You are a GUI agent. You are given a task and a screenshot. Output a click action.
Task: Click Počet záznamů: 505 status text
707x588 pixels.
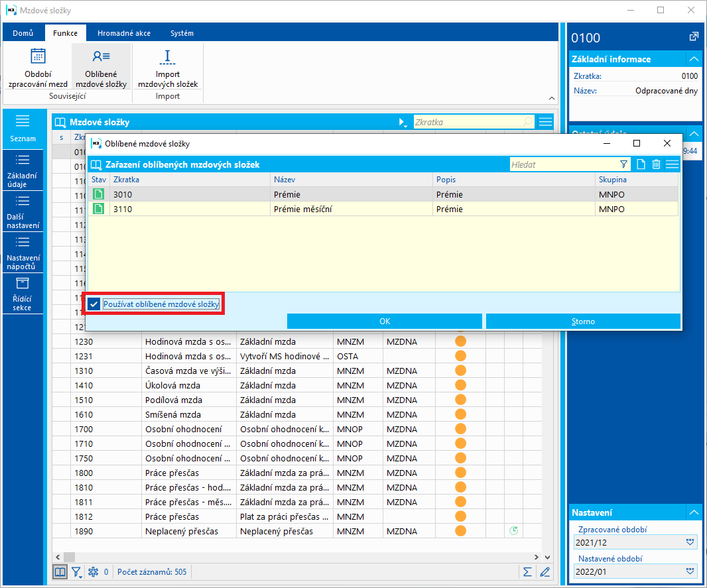tap(152, 572)
